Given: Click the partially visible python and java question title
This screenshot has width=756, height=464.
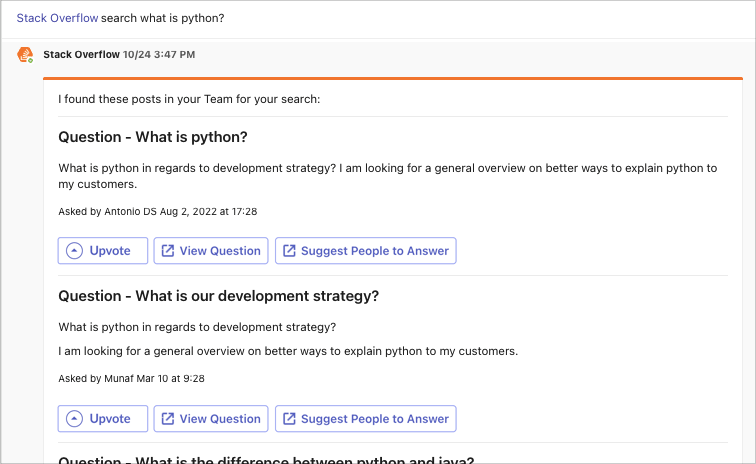Looking at the screenshot, I should pos(265,460).
